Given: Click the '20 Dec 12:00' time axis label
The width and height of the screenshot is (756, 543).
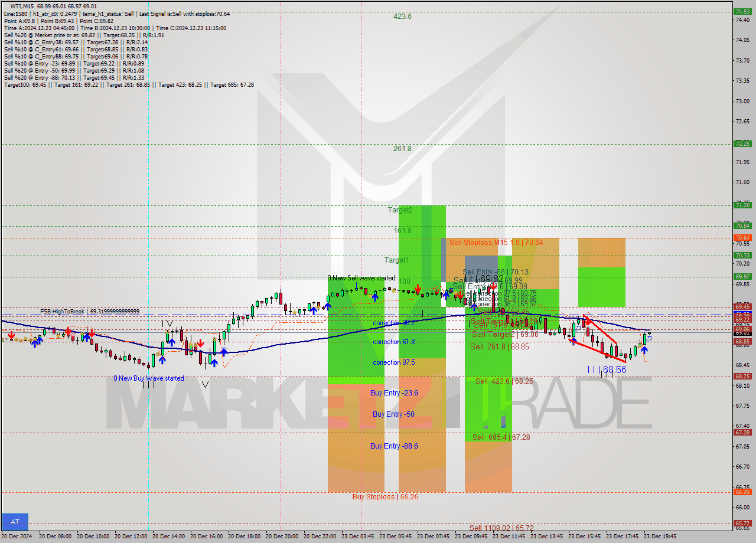Looking at the screenshot, I should (131, 537).
